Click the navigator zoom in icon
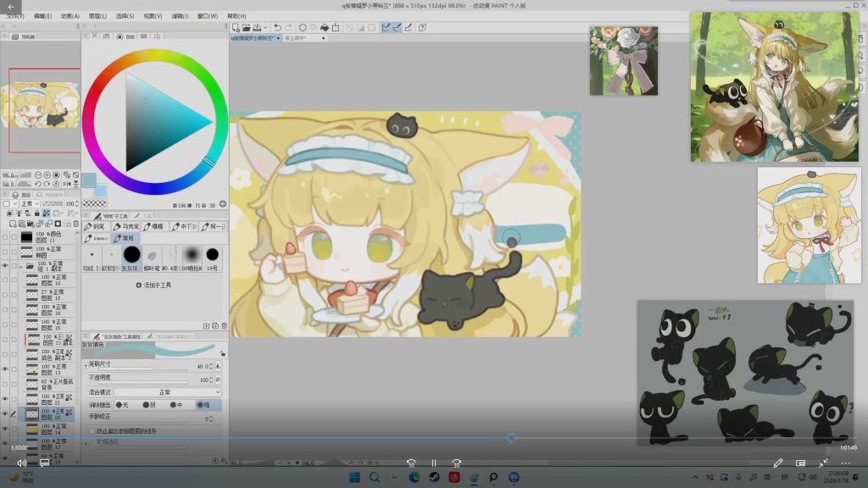The width and height of the screenshot is (868, 488). (47, 175)
